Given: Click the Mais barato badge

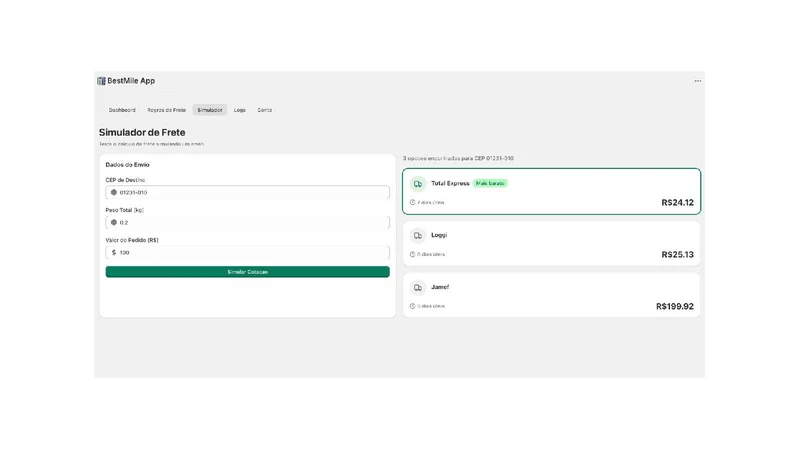Looking at the screenshot, I should pos(490,183).
